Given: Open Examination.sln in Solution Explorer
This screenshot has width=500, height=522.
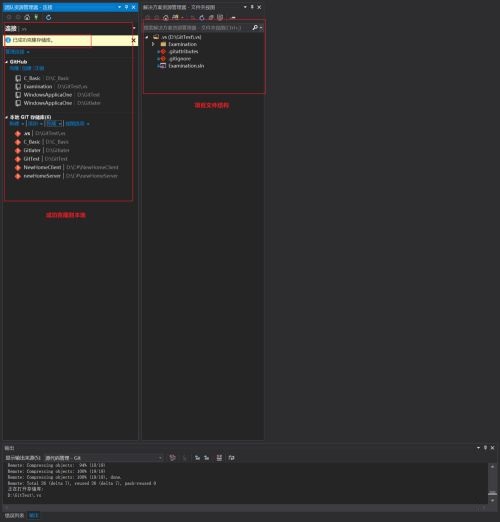Looking at the screenshot, I should click(186, 66).
